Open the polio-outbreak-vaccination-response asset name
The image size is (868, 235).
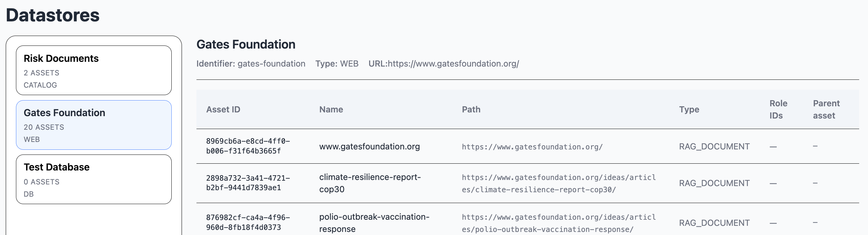(374, 223)
